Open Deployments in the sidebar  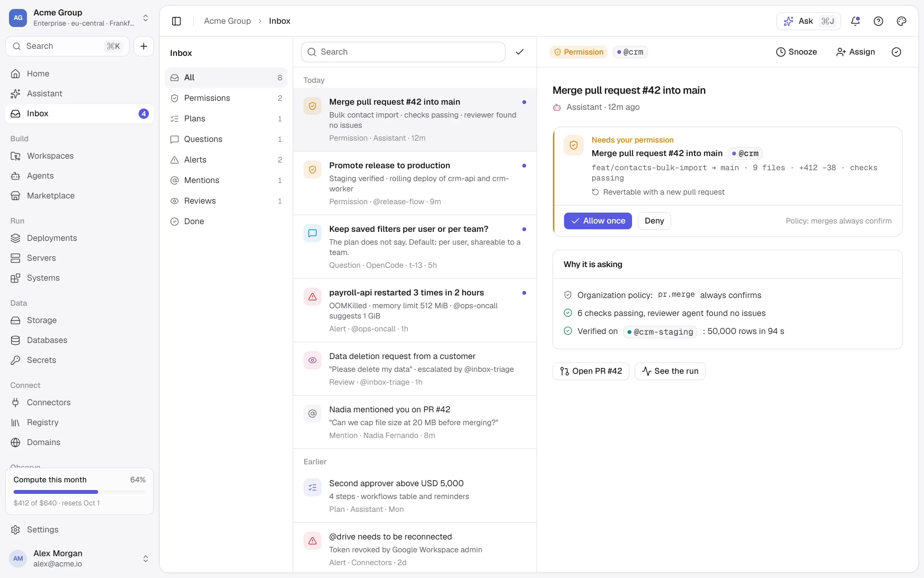point(80,238)
